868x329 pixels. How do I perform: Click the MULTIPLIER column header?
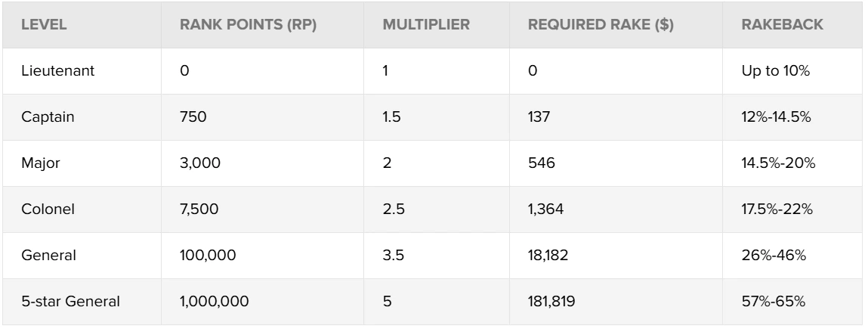click(x=426, y=25)
